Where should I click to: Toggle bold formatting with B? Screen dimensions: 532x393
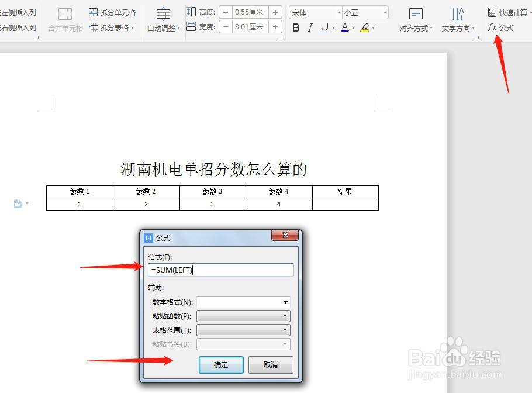coord(296,27)
